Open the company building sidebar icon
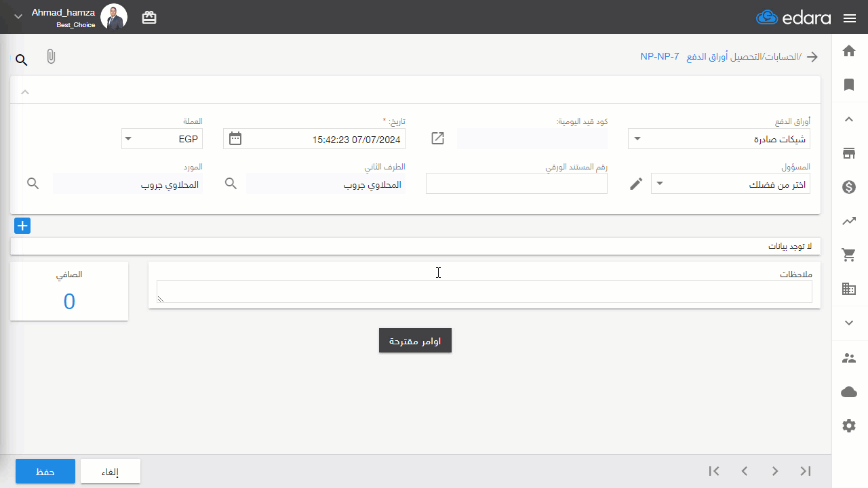The width and height of the screenshot is (868, 488). coord(849,289)
